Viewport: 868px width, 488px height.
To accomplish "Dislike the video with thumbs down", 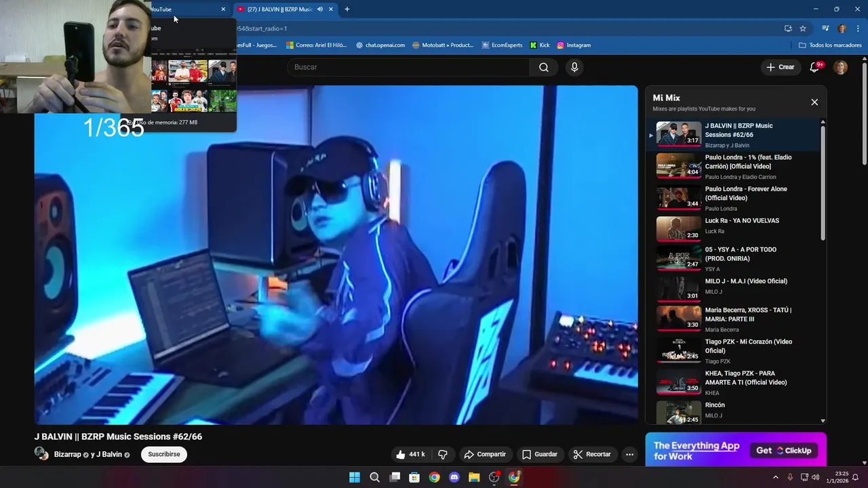I will pos(443,454).
